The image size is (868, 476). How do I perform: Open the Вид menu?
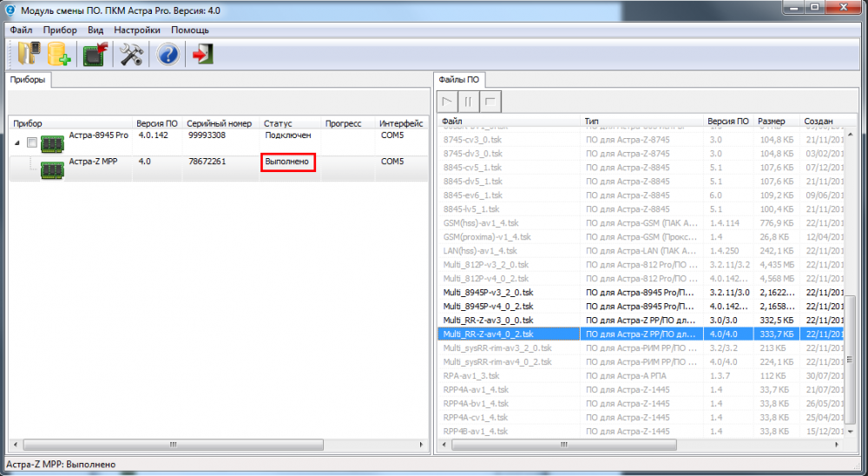point(95,30)
